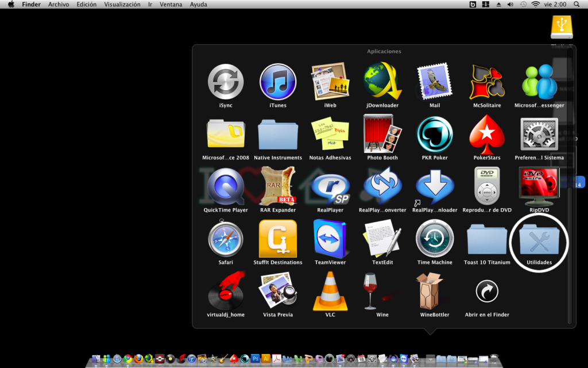The image size is (588, 368).
Task: Launch the McSolitaire game icon
Action: (x=487, y=82)
